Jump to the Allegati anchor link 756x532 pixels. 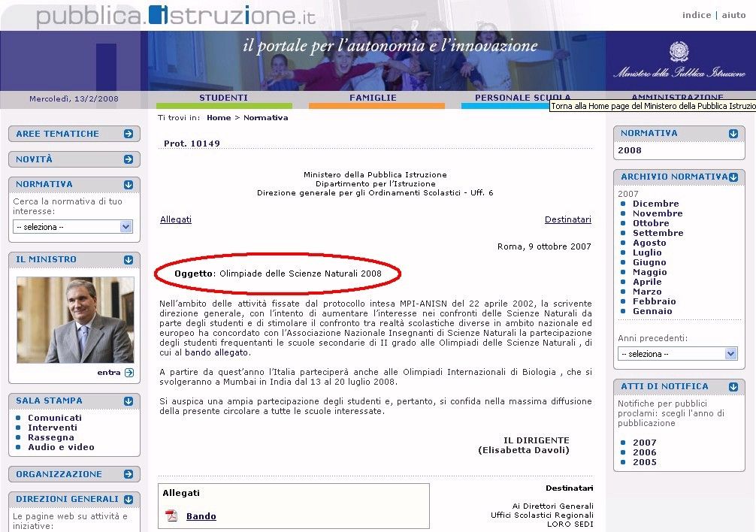176,219
